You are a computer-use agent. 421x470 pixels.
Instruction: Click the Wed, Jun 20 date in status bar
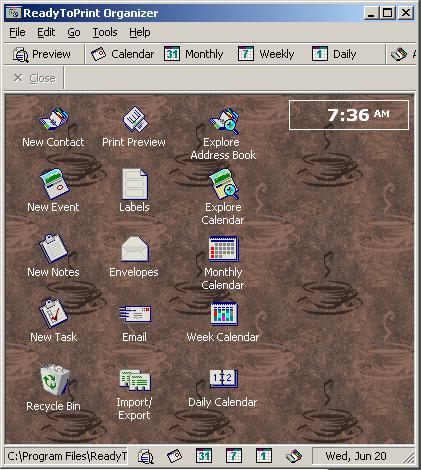tap(356, 456)
